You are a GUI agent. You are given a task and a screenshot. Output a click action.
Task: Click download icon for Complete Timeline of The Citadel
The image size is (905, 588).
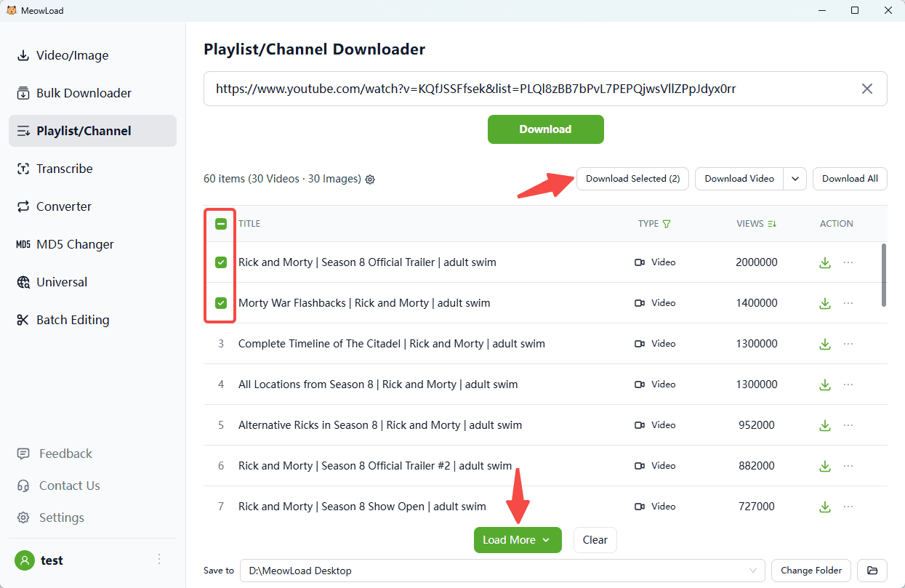824,344
